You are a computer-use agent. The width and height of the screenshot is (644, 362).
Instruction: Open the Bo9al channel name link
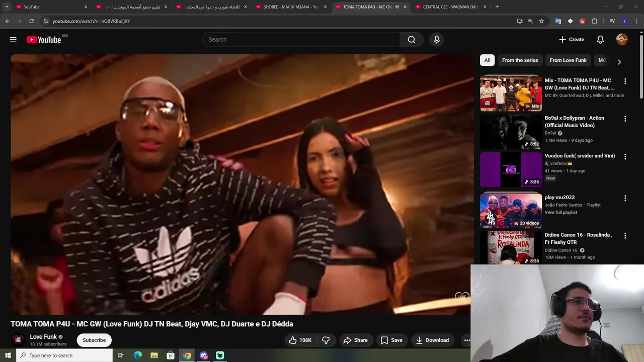pyautogui.click(x=550, y=133)
